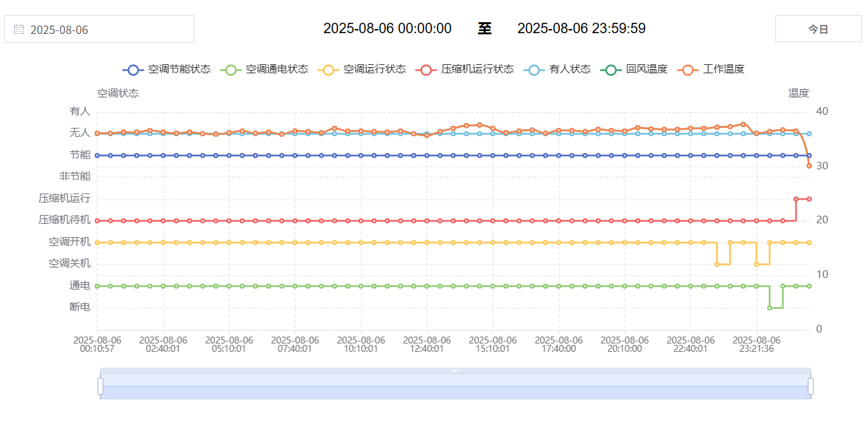The width and height of the screenshot is (868, 423).
Task: Click the 20 temperature axis value
Action: 822,220
